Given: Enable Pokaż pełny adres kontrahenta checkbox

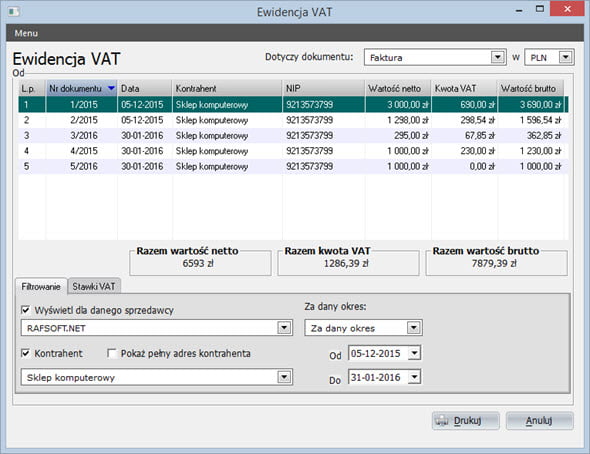Looking at the screenshot, I should click(x=112, y=354).
